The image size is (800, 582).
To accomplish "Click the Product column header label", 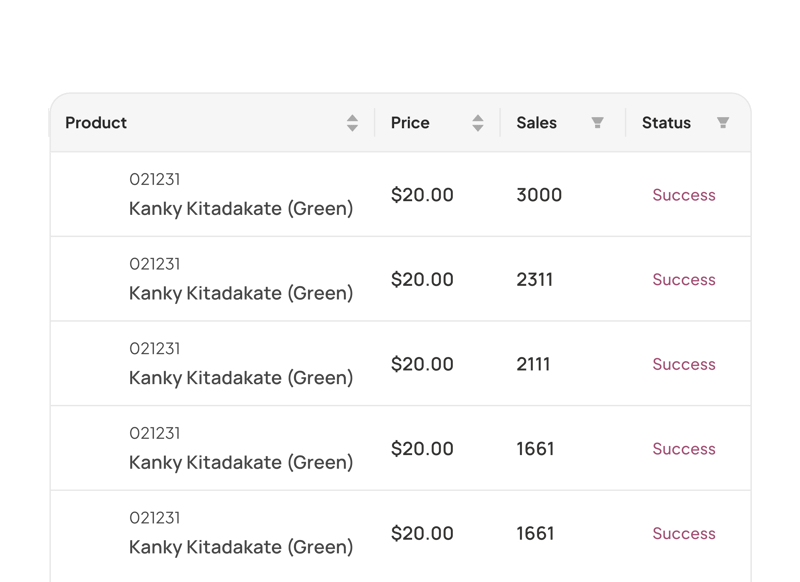I will [x=96, y=123].
